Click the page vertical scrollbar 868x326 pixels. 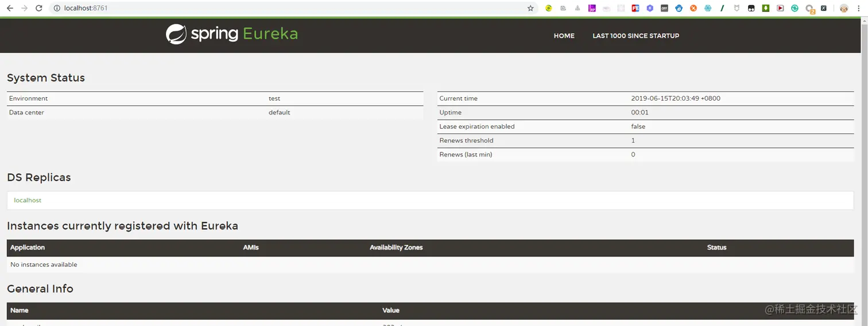coord(864,172)
